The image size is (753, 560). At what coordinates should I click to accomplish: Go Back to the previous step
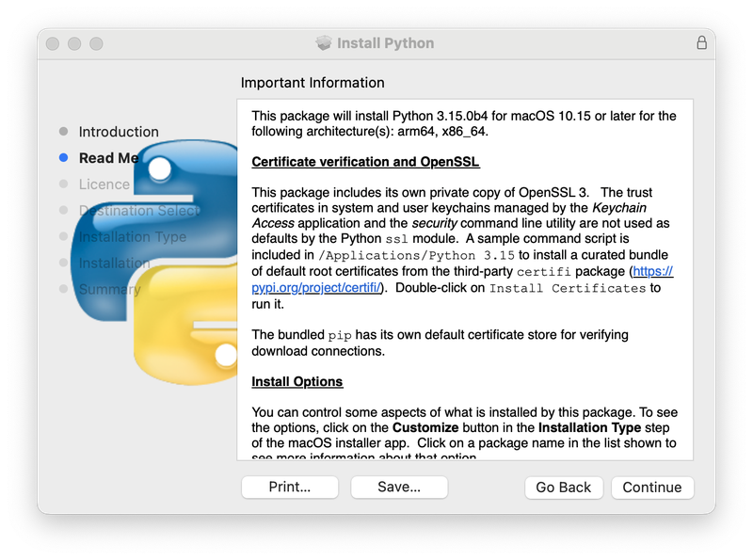coord(564,488)
